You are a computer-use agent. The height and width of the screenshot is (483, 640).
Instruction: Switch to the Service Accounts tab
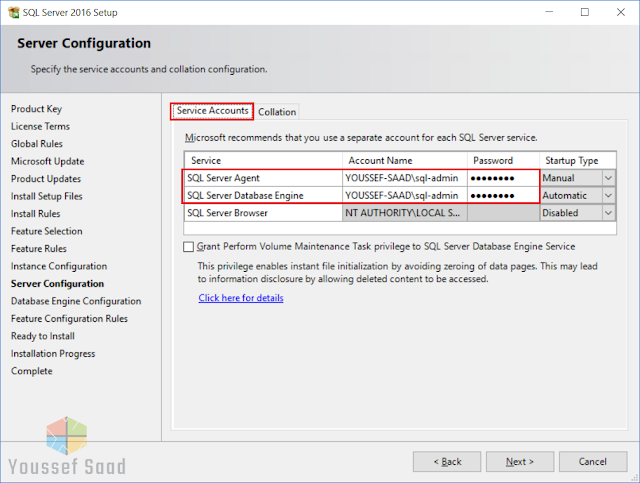212,111
